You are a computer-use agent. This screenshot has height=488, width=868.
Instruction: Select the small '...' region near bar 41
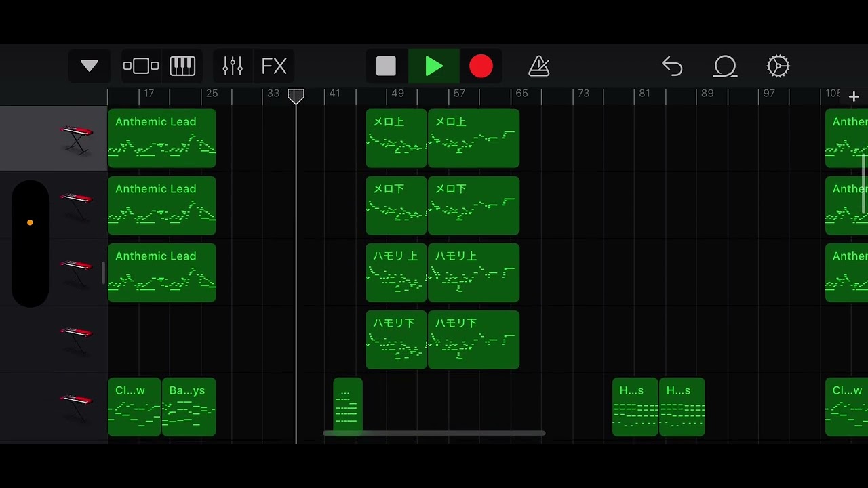348,405
